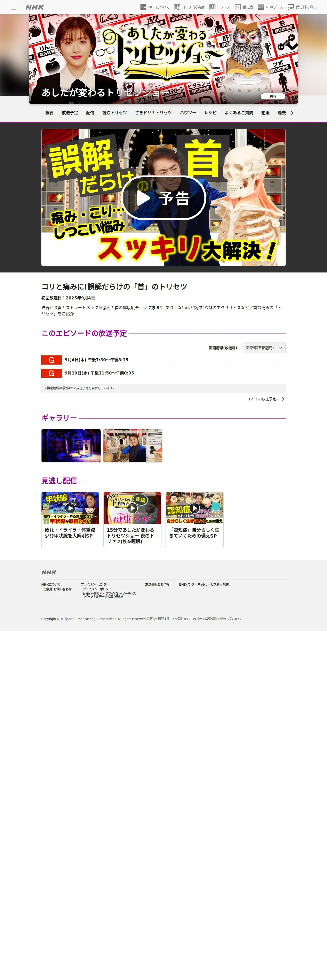Select the レシピ tab
Viewport: 327px width, 980px height.
tap(211, 113)
